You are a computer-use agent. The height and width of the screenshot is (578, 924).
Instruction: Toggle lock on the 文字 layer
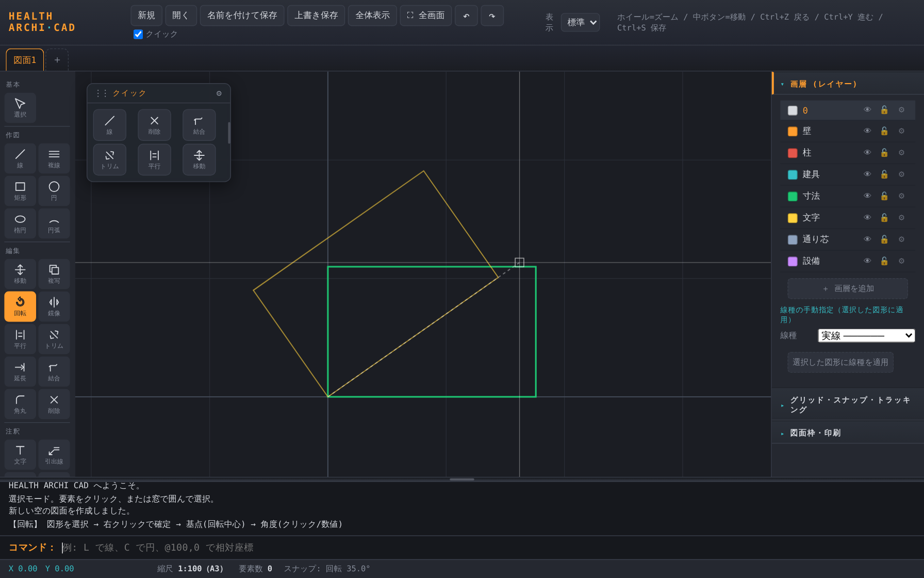pos(884,218)
